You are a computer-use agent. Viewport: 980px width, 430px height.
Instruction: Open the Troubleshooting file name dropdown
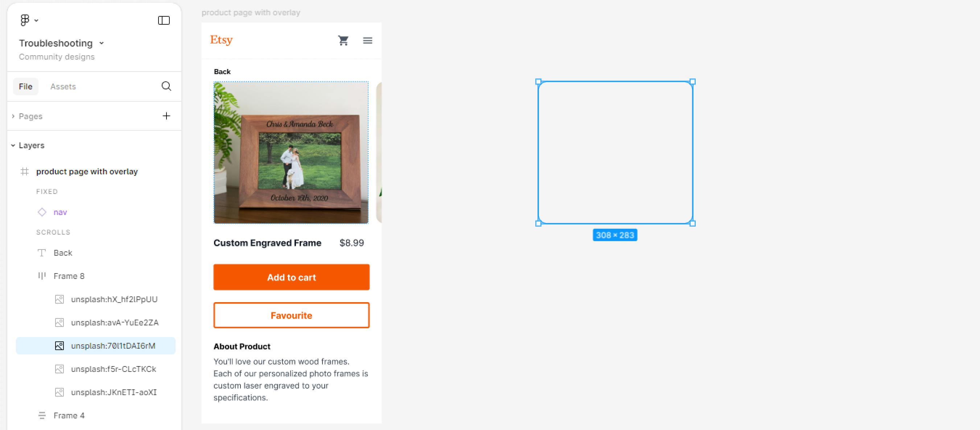[102, 43]
